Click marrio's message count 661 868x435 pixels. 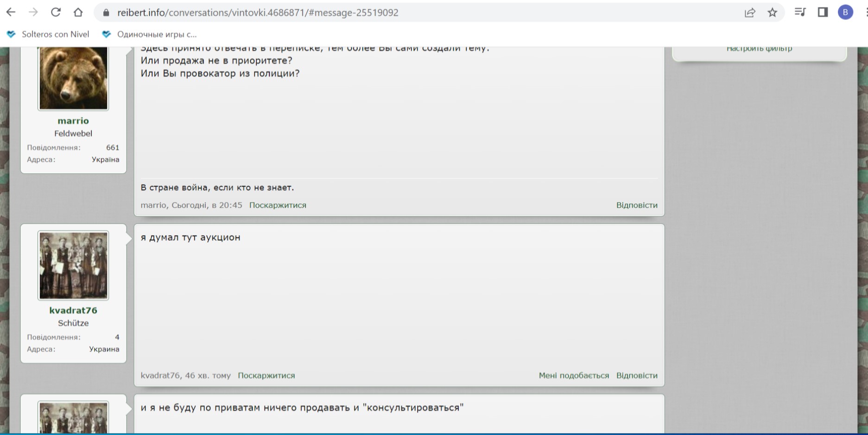click(113, 148)
